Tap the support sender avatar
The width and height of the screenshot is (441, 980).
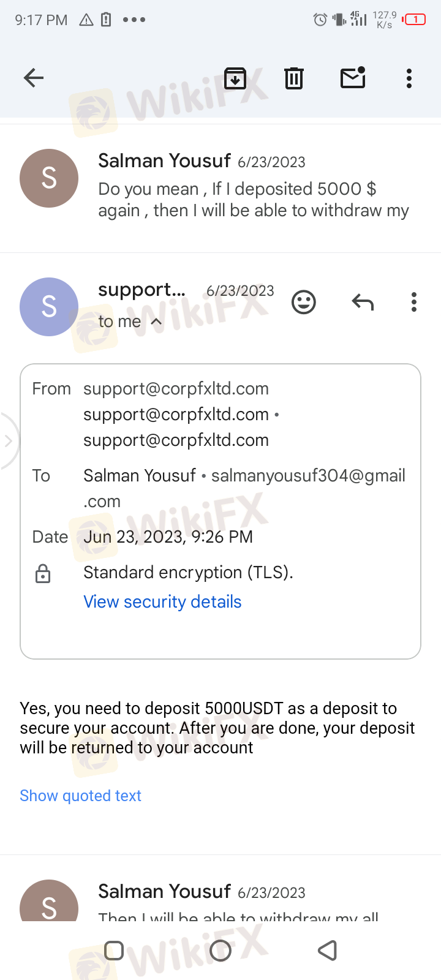[x=49, y=306]
